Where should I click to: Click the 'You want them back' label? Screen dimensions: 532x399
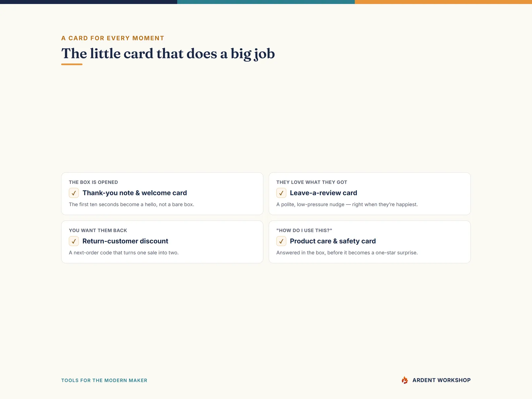click(x=98, y=230)
